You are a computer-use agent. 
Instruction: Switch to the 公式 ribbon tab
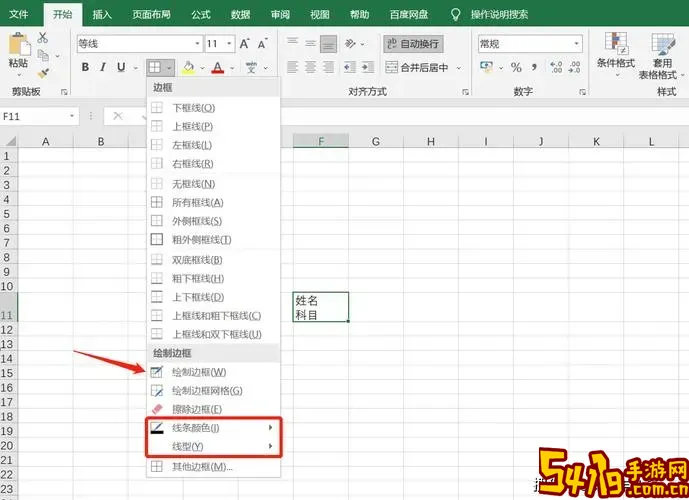coord(201,14)
